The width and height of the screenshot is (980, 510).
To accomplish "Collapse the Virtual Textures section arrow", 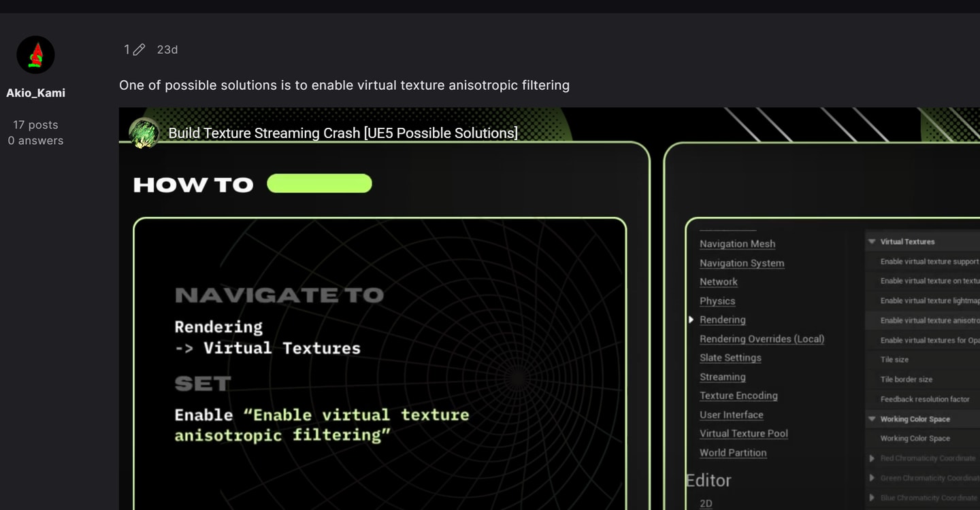I will click(x=872, y=241).
